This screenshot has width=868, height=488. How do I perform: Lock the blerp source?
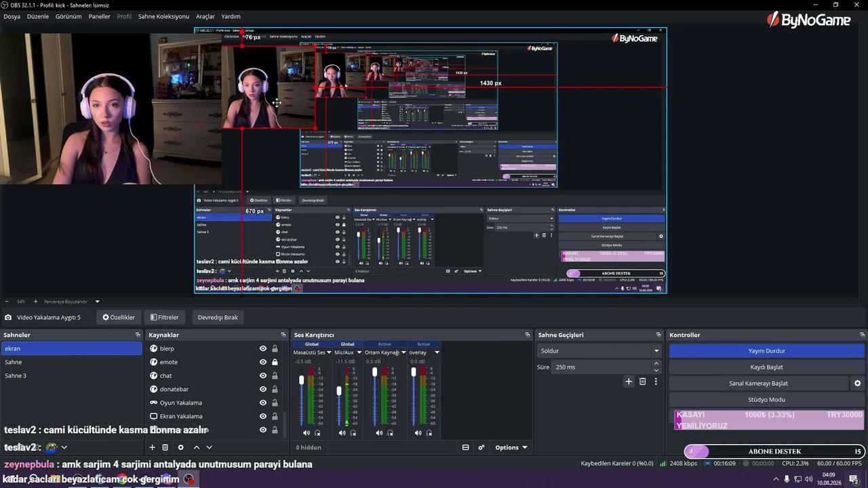275,348
